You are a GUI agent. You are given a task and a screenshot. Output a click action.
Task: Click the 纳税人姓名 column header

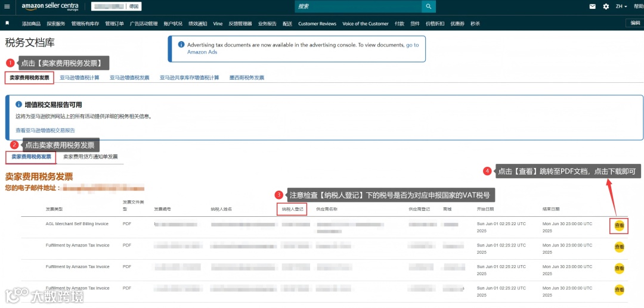221,209
